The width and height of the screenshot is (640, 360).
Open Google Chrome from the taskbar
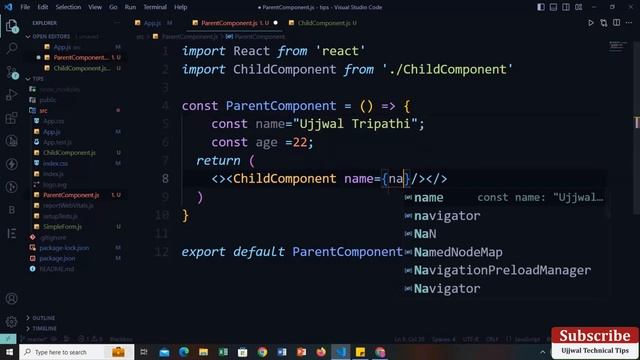[262, 352]
